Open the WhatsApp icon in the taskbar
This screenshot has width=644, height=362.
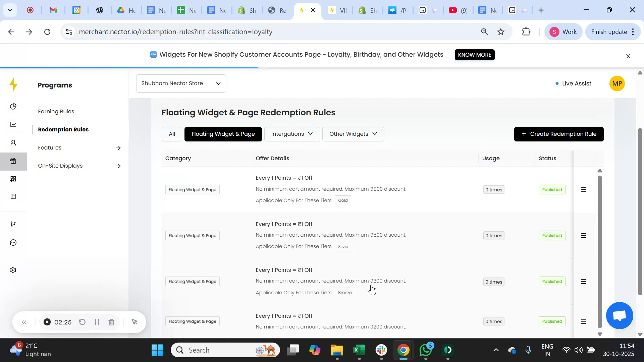425,350
